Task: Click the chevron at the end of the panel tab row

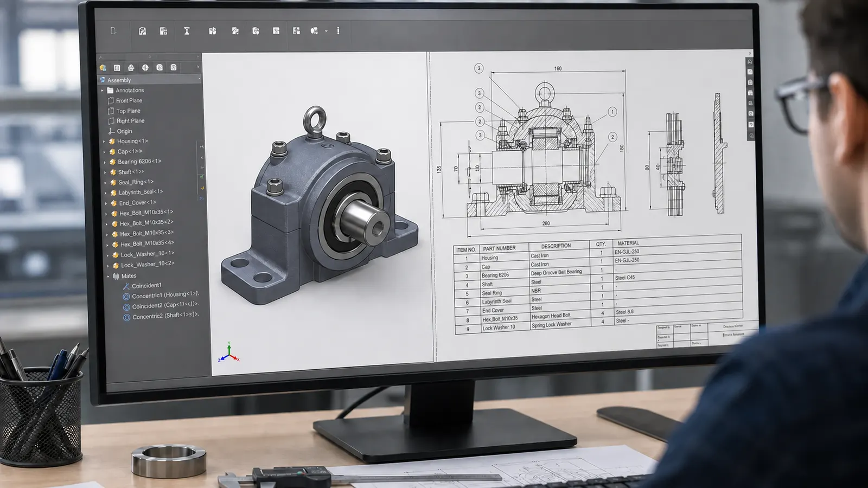Action: point(198,67)
